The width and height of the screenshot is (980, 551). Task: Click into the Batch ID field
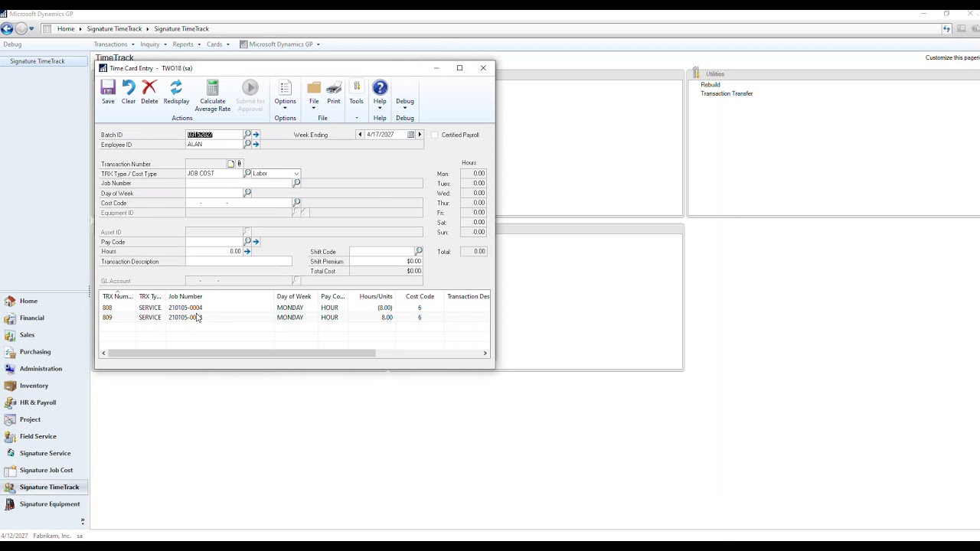214,135
